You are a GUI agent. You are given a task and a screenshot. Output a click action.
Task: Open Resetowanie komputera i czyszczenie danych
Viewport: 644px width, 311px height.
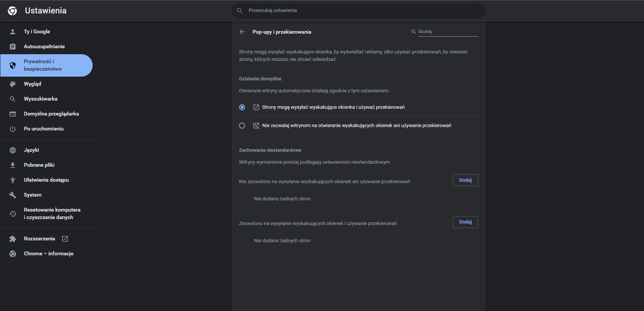point(47,214)
